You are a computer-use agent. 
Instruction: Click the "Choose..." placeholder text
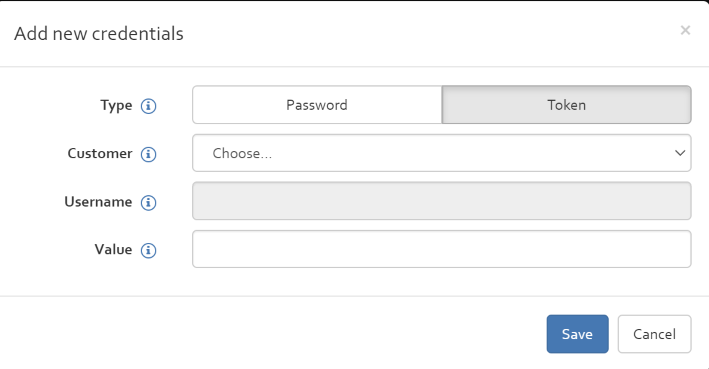pyautogui.click(x=242, y=153)
